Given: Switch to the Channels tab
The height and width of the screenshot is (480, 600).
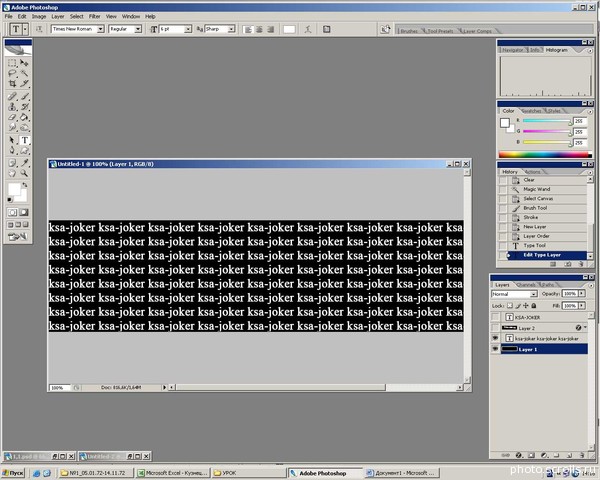Looking at the screenshot, I should point(525,285).
